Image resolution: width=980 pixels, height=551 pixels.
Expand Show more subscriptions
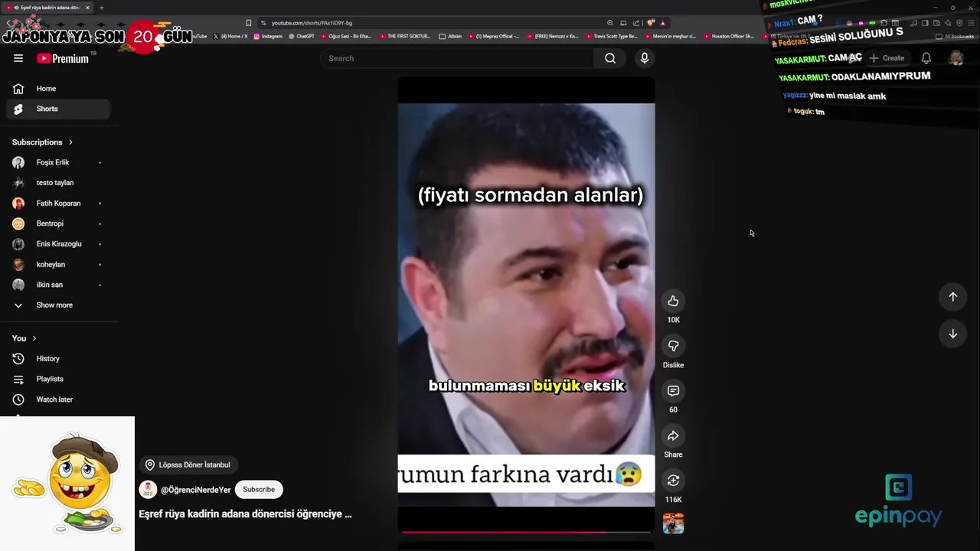click(58, 305)
